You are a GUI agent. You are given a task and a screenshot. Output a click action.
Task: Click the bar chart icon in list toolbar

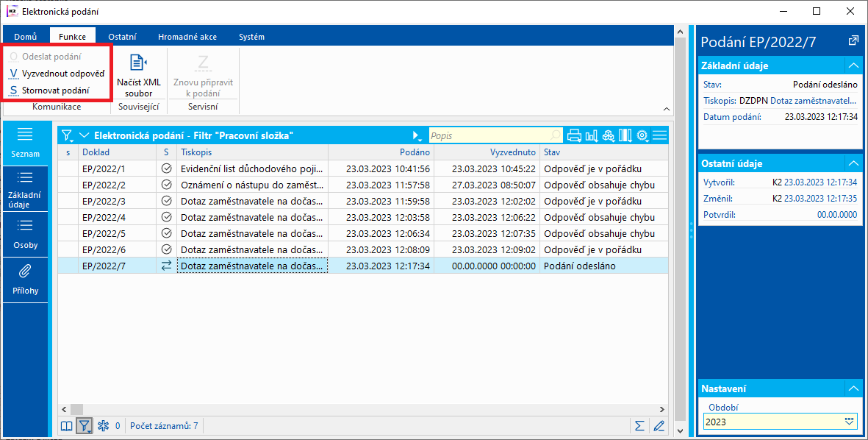[591, 135]
